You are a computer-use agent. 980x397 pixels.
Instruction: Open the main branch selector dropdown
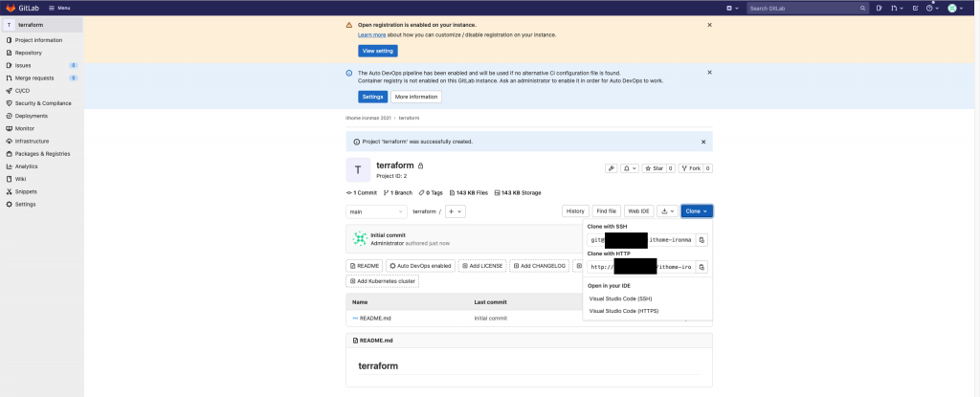[x=376, y=211]
